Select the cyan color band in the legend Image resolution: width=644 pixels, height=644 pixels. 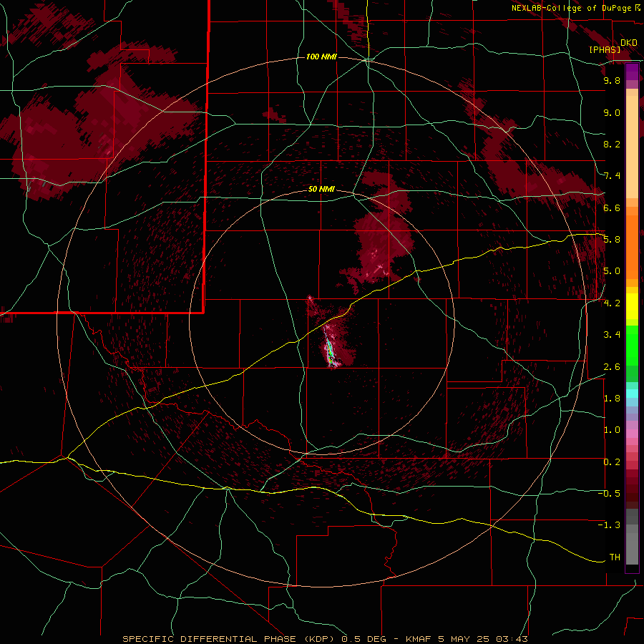click(632, 394)
